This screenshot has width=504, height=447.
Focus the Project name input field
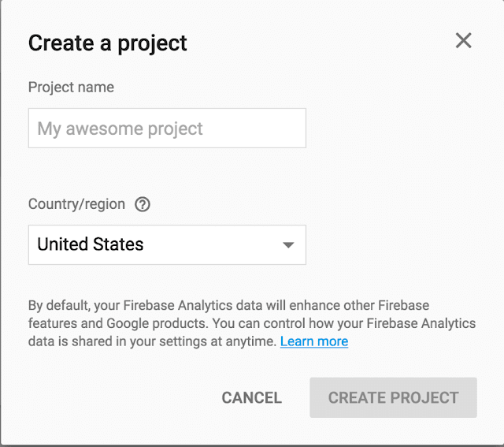tap(167, 128)
